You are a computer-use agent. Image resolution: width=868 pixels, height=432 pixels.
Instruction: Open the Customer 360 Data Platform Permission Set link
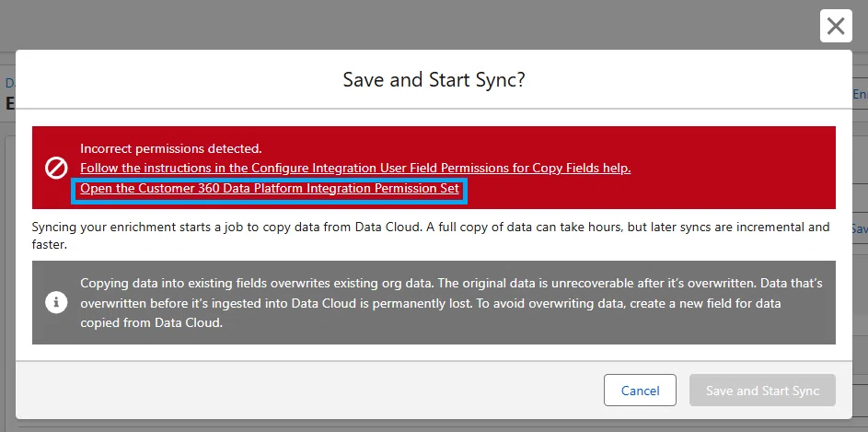click(x=270, y=188)
